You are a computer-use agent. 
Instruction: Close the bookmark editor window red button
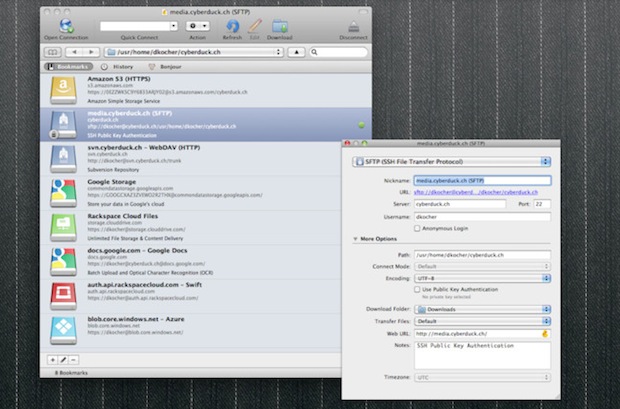(x=347, y=143)
